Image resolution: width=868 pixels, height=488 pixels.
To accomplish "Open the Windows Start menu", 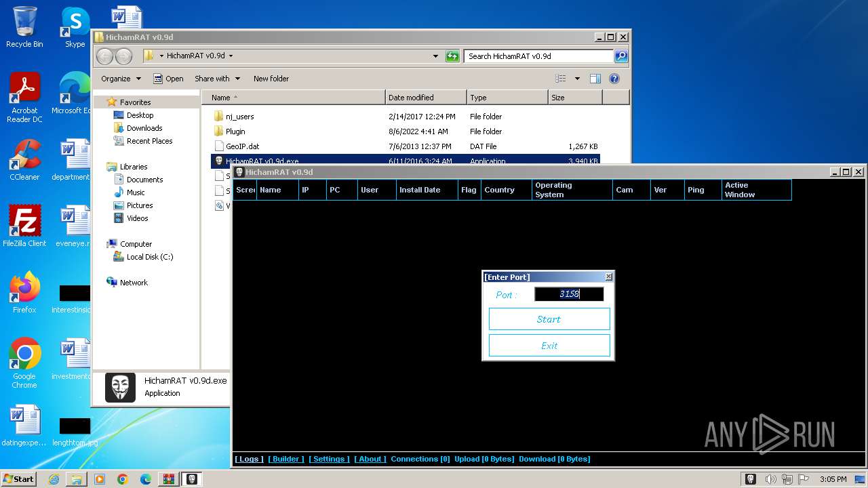I will (19, 479).
